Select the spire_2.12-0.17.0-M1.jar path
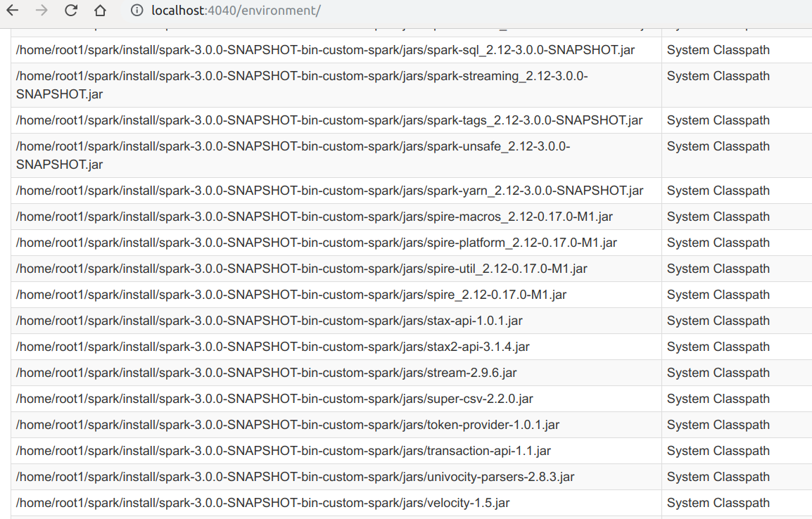Image resolution: width=812 pixels, height=519 pixels. [x=291, y=295]
